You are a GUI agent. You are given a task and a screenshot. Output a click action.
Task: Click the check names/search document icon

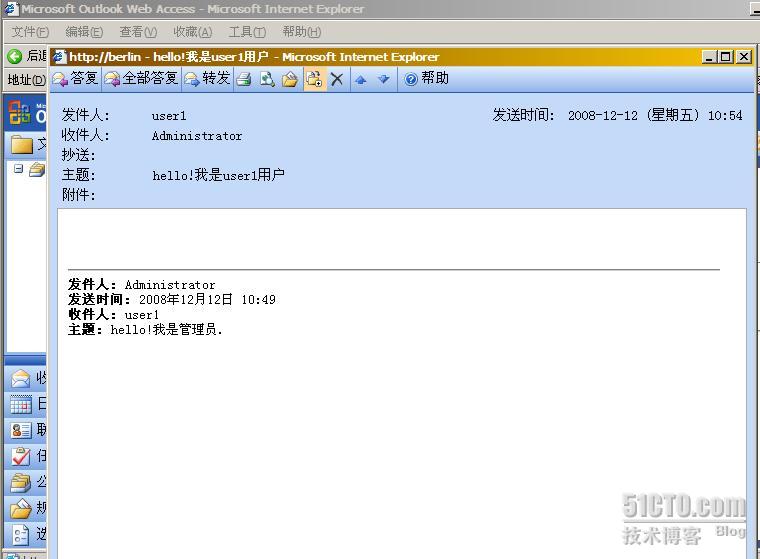267,79
